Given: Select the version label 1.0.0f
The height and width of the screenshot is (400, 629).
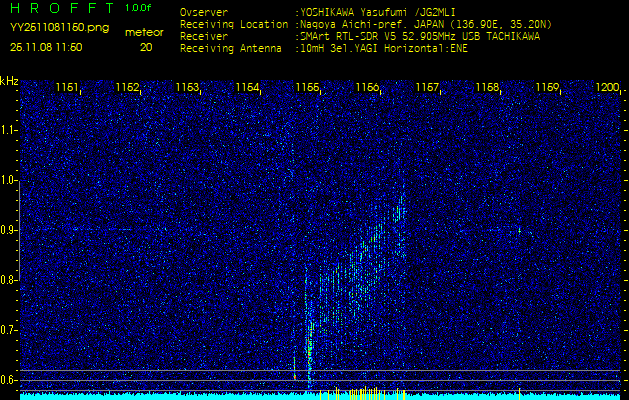Looking at the screenshot, I should click(x=138, y=8).
